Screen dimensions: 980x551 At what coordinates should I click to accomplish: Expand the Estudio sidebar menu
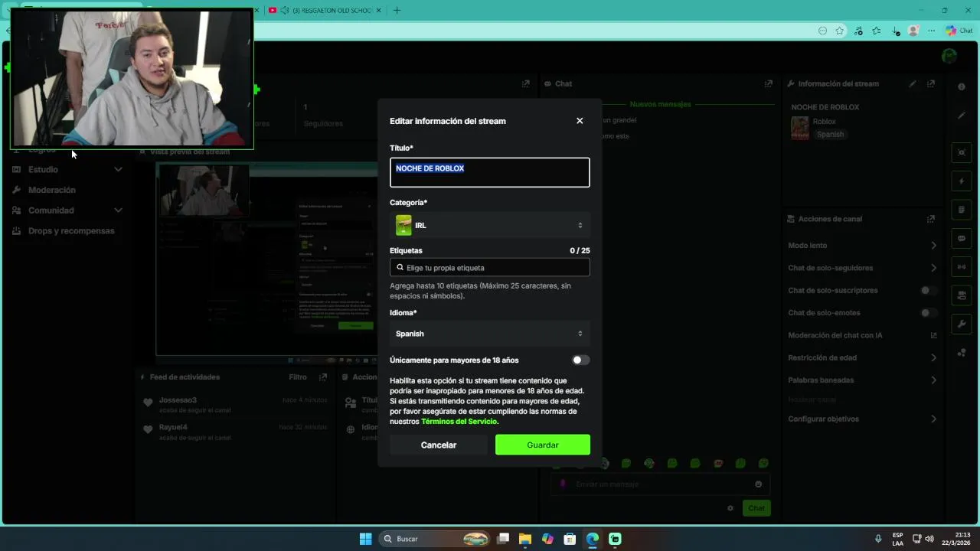67,169
